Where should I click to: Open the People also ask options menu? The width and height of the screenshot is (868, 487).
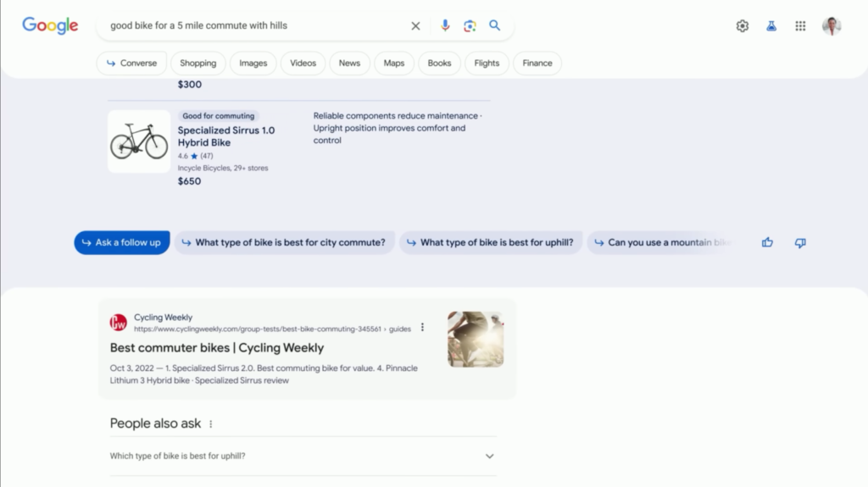tap(211, 424)
